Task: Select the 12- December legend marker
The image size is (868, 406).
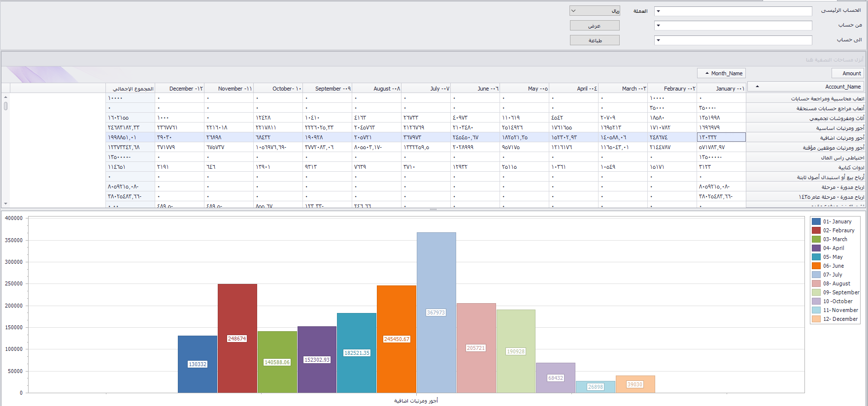Action: tap(816, 319)
